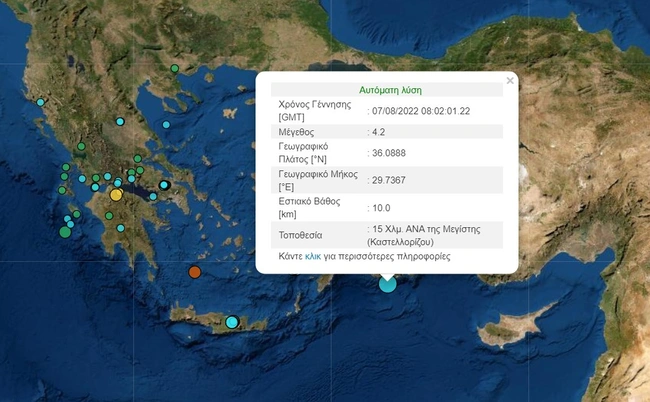Select the far northwest cyan marker near Albania
The height and width of the screenshot is (402, 650).
(41, 102)
